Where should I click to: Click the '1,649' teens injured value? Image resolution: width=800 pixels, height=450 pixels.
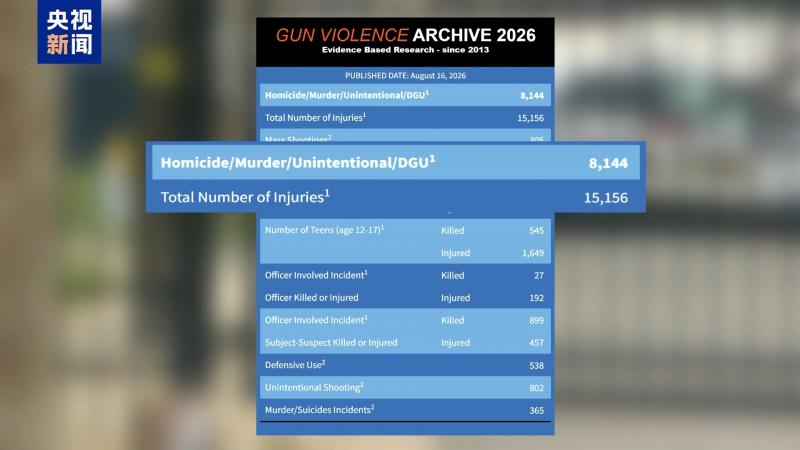click(533, 253)
